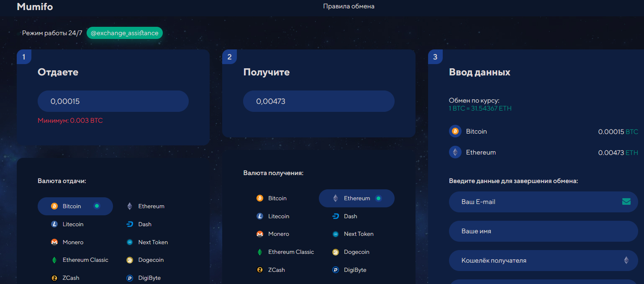This screenshot has width=644, height=284.
Task: Click the '0.00015 BTC' summary amount
Action: (618, 132)
